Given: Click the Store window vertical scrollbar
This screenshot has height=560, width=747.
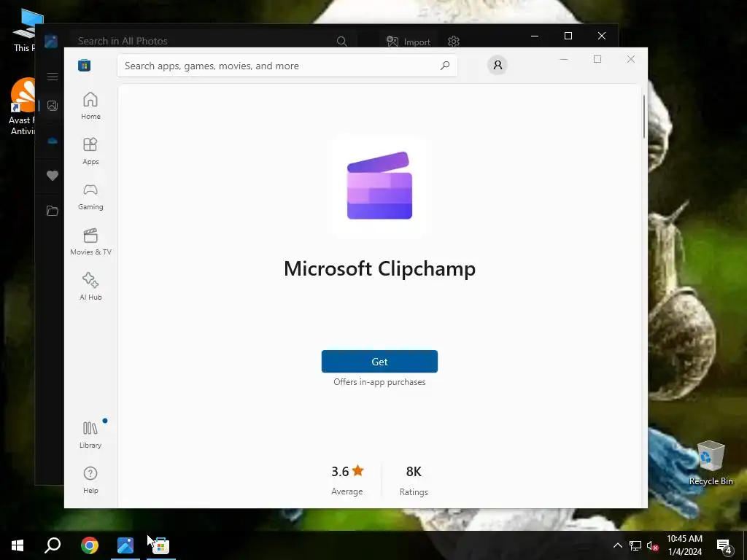Looking at the screenshot, I should click(x=643, y=117).
